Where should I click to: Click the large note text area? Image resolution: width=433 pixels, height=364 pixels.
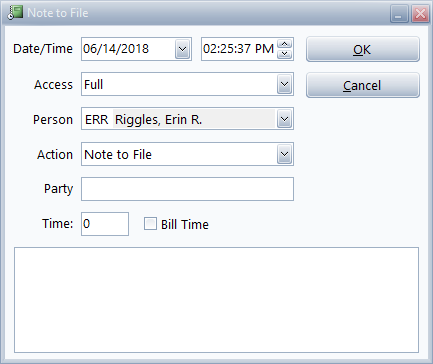(x=216, y=300)
